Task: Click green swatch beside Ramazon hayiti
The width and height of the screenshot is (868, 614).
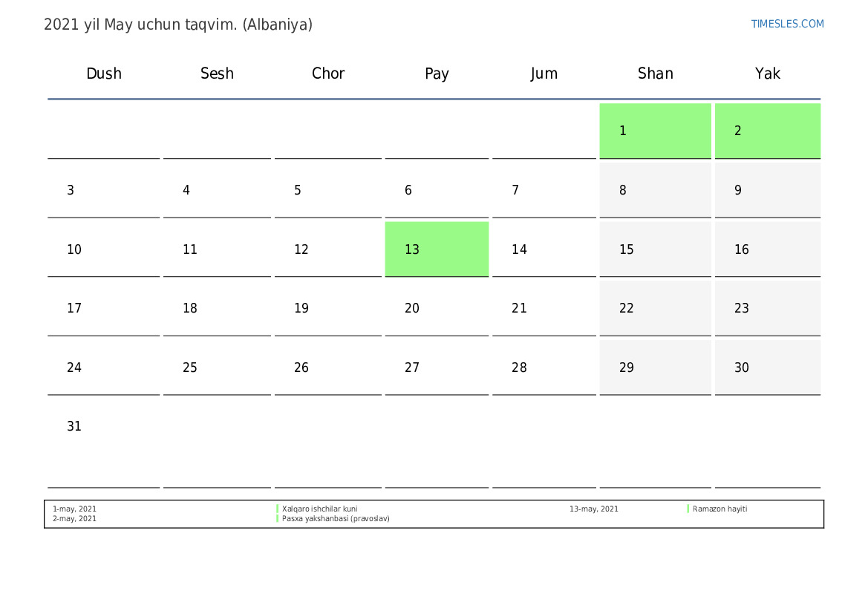Action: 688,509
